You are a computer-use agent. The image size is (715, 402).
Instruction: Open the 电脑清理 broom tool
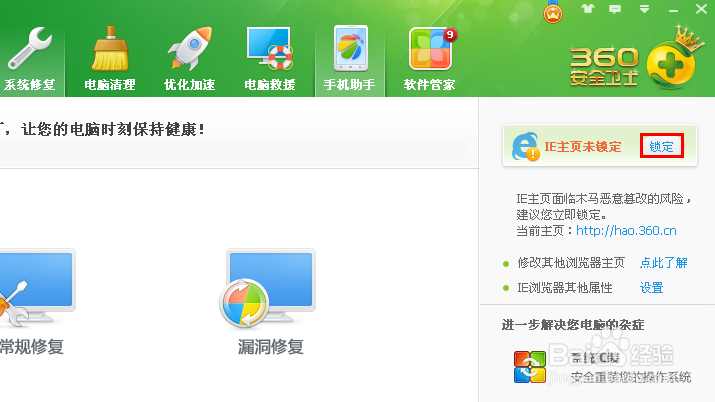click(x=110, y=58)
